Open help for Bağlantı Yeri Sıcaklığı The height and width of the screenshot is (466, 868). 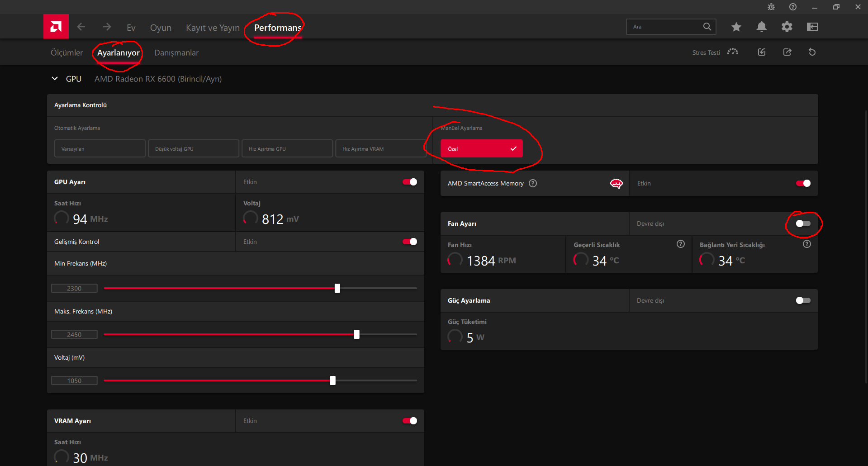click(807, 244)
